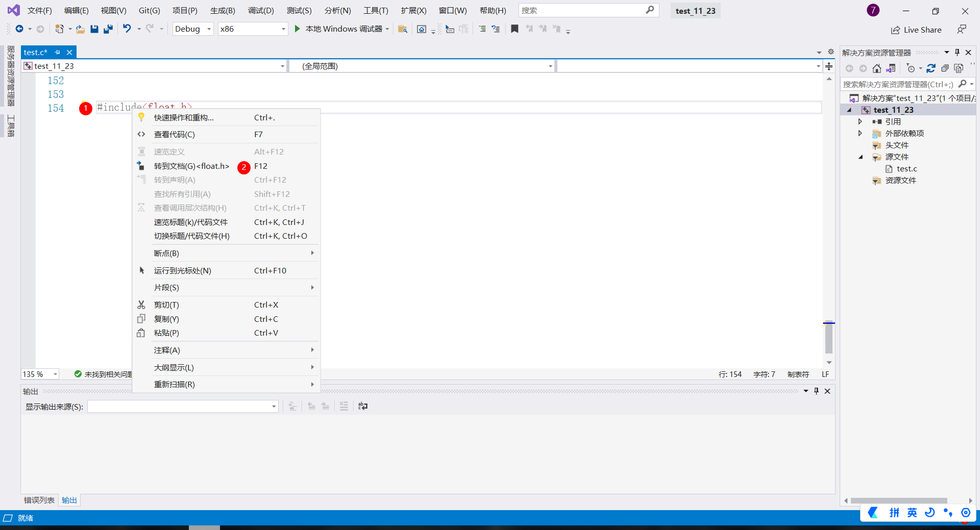Viewport: 980px width, 530px height.
Task: Click the pending changes filter icon
Action: (911, 68)
